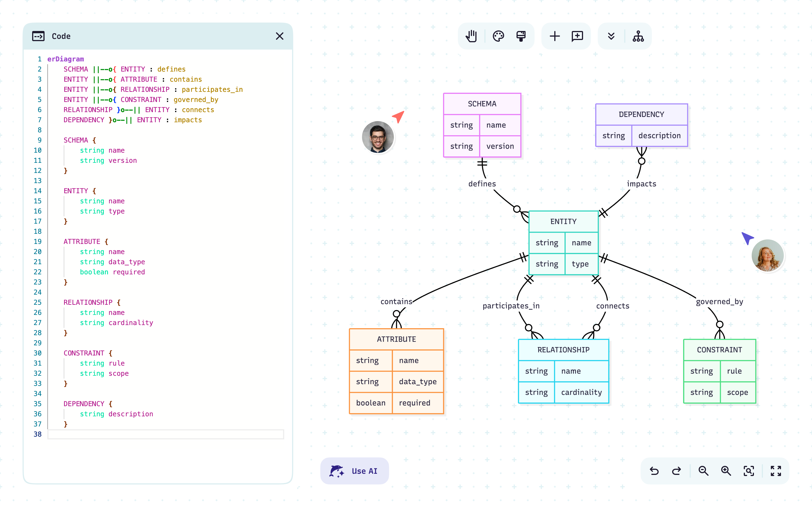This screenshot has height=507, width=812.
Task: Zoom out of the canvas
Action: point(703,471)
